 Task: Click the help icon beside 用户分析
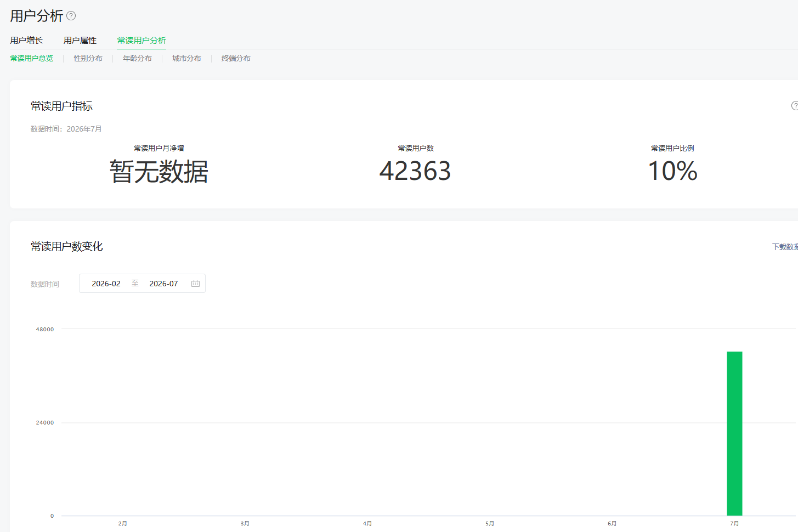[x=71, y=16]
